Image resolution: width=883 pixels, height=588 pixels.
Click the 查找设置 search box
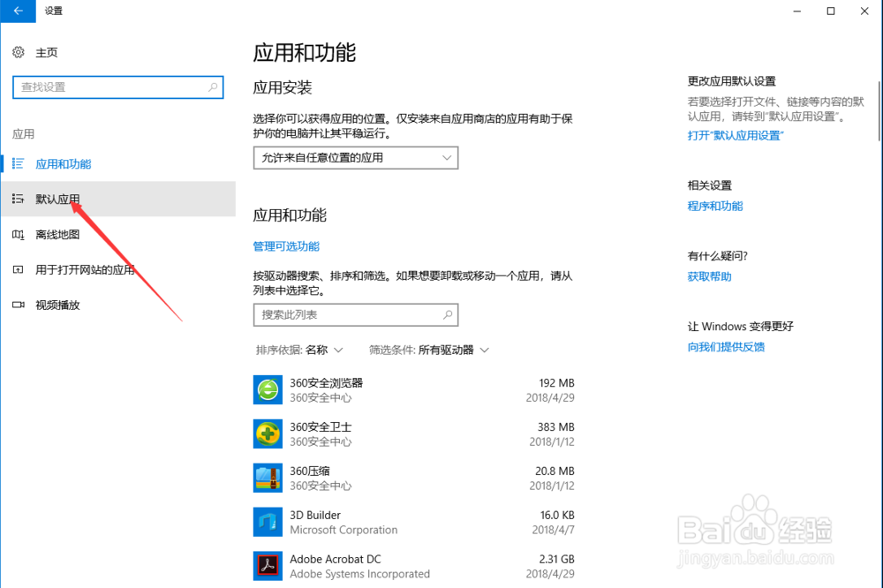[x=118, y=87]
